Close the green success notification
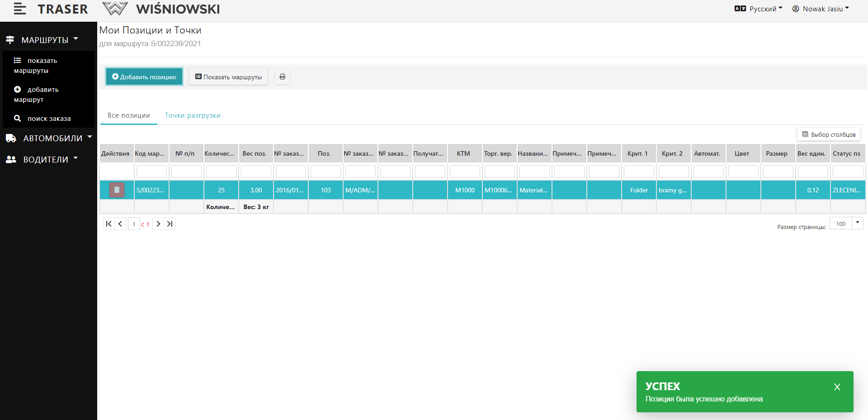This screenshot has width=868, height=420. pos(837,387)
